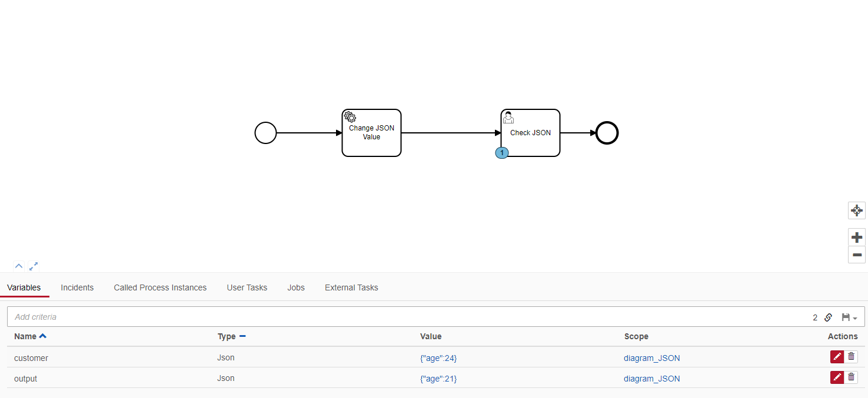Edit the output variable

(837, 377)
